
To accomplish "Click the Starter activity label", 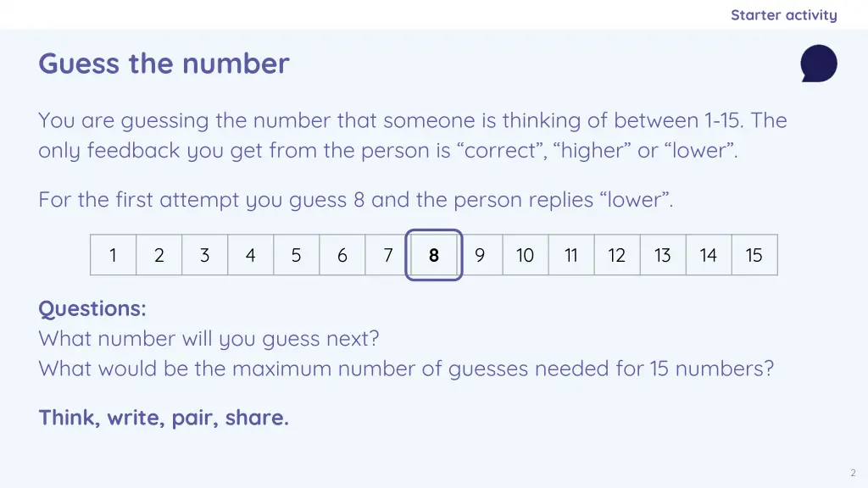I will coord(784,15).
